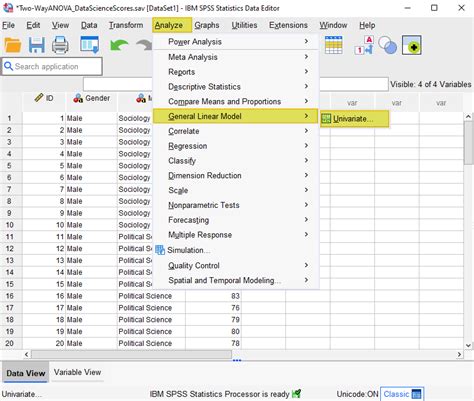
Task: Toggle the Classic interface switch
Action: pos(402,394)
